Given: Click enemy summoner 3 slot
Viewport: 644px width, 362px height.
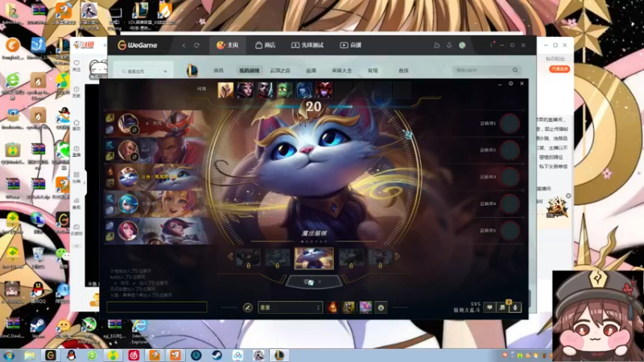Looking at the screenshot, I should (x=510, y=177).
